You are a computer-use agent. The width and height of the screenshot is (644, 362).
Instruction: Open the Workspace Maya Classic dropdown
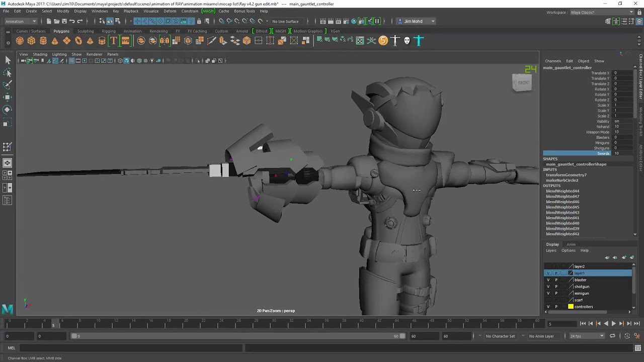point(602,12)
